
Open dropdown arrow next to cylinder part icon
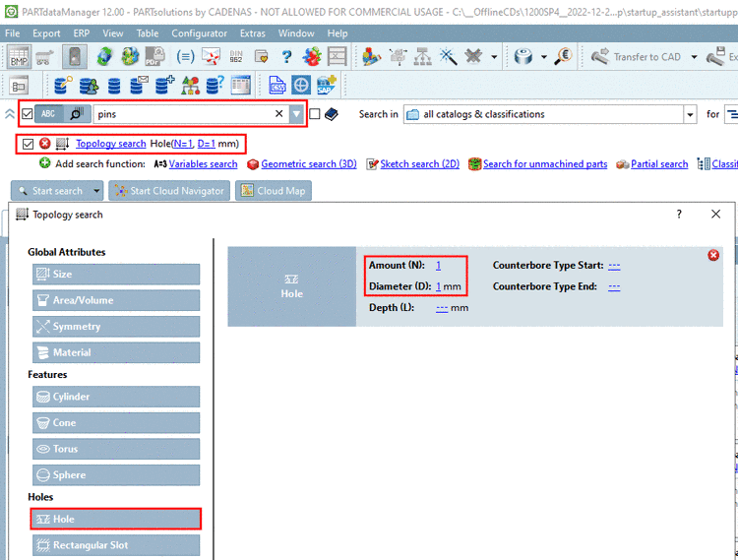(544, 57)
